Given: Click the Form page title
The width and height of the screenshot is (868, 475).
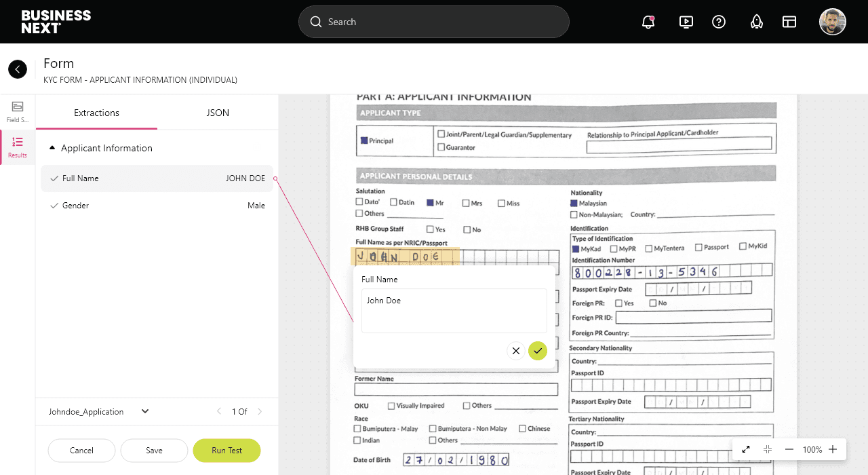Looking at the screenshot, I should [x=58, y=63].
